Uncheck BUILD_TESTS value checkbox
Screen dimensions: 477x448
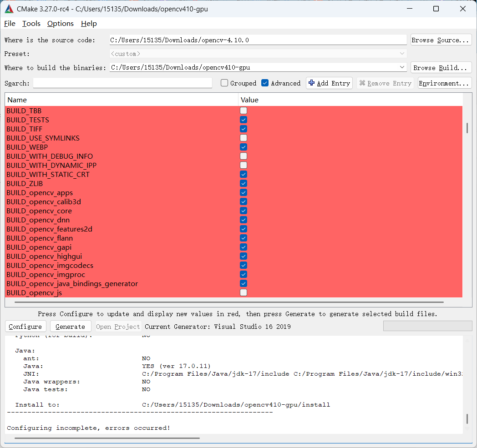pyautogui.click(x=243, y=120)
